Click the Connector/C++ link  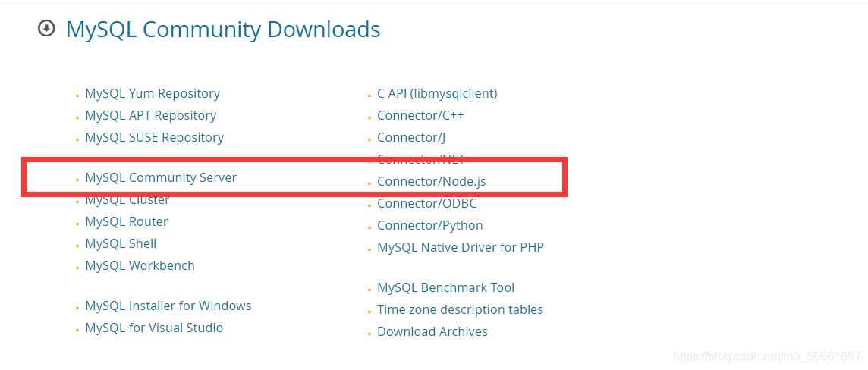(x=420, y=115)
